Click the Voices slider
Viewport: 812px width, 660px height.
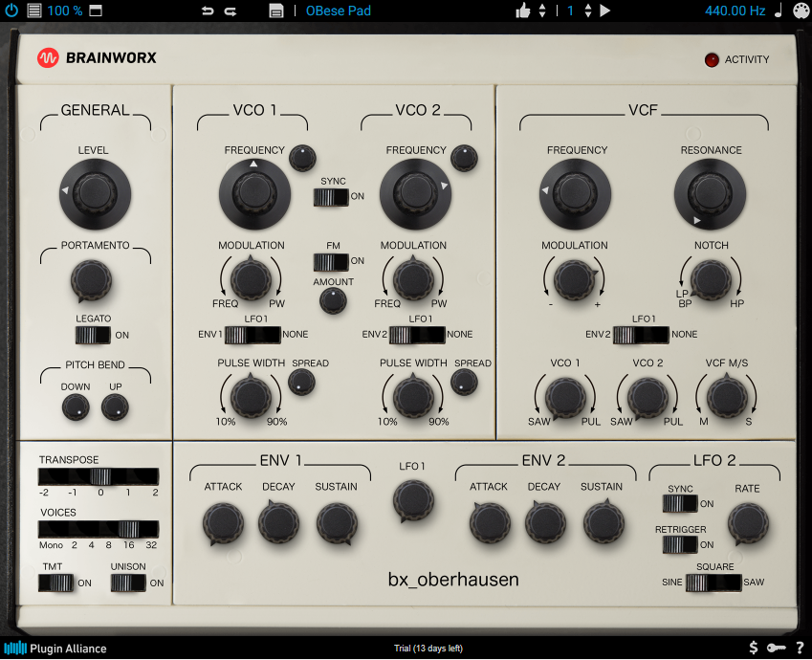pos(99,529)
